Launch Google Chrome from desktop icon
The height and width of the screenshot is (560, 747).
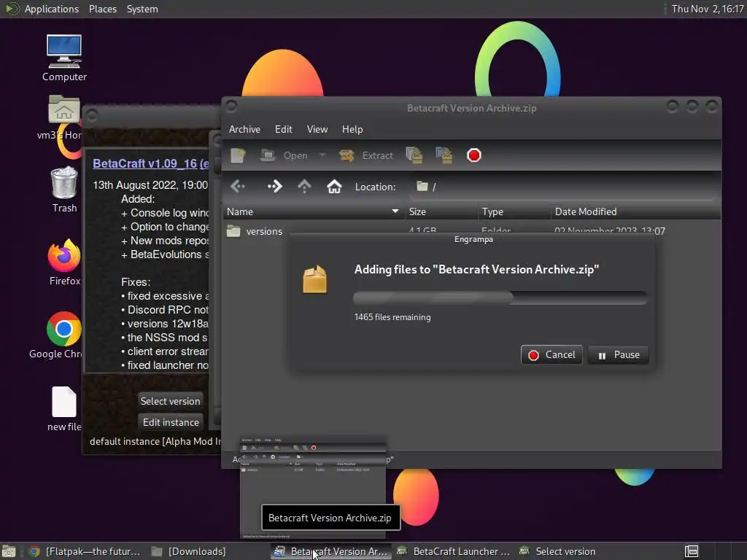pos(64,335)
